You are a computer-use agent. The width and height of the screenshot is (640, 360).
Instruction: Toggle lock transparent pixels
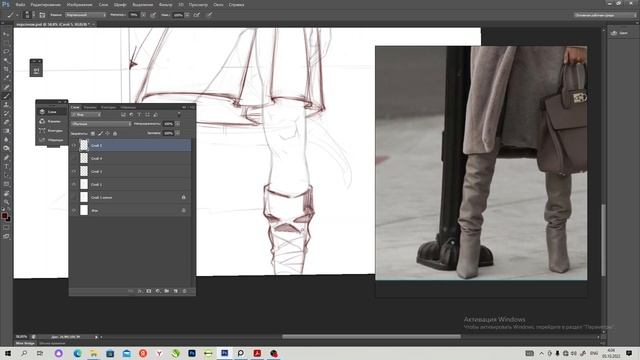pos(93,133)
